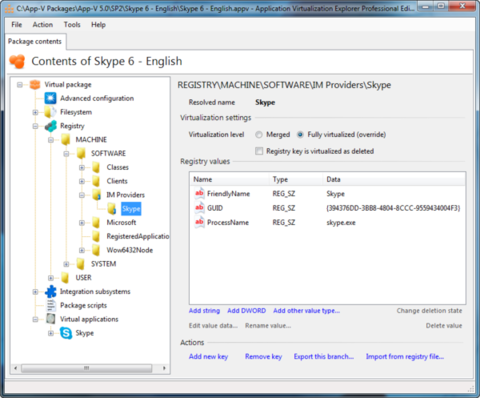Expand the USER registry branch
The height and width of the screenshot is (398, 480).
point(51,278)
